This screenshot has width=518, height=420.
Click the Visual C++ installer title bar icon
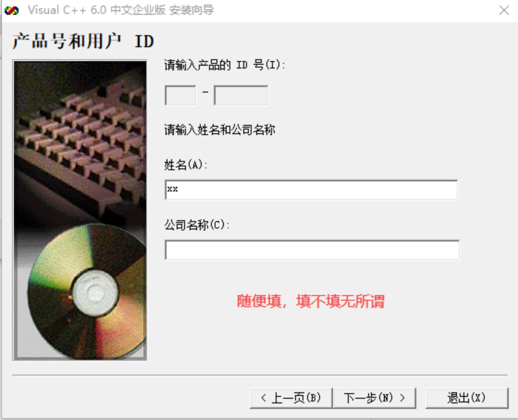[x=12, y=11]
